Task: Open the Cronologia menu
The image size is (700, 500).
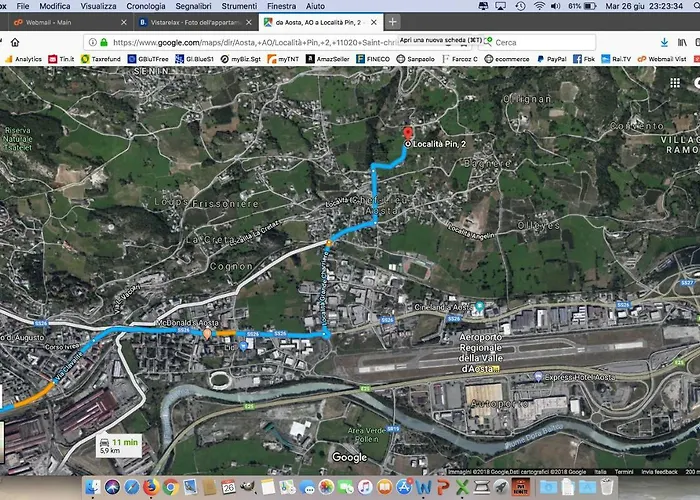Action: 146,6
